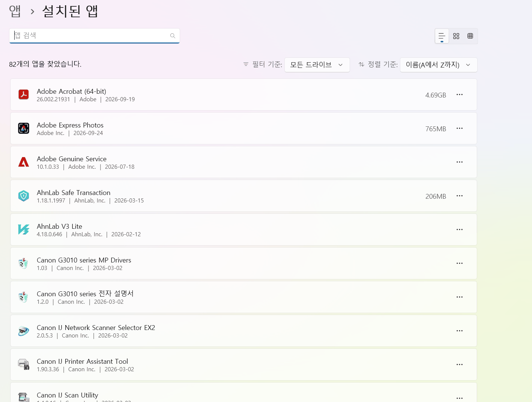Viewport: 532px width, 402px height.
Task: Click the 4.69GB size value
Action: click(436, 95)
